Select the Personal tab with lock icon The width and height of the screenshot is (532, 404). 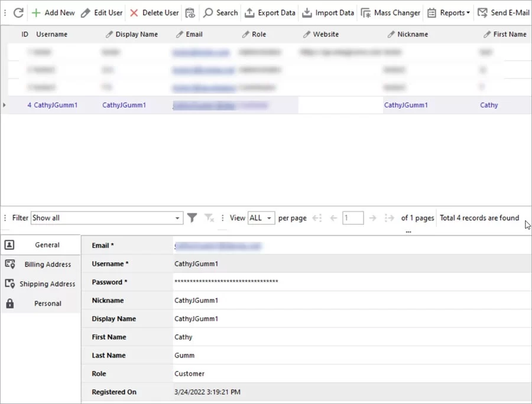pyautogui.click(x=47, y=303)
